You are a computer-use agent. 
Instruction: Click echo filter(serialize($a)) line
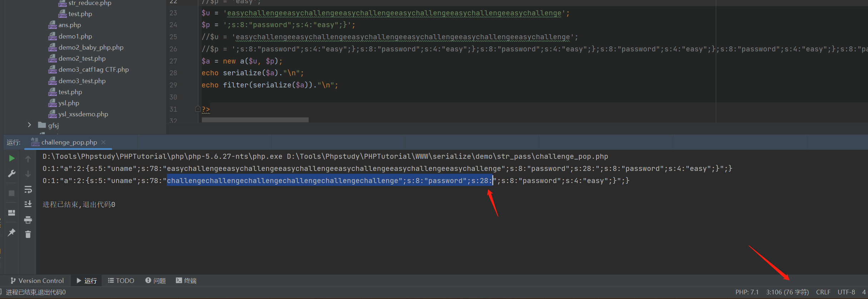pos(270,85)
